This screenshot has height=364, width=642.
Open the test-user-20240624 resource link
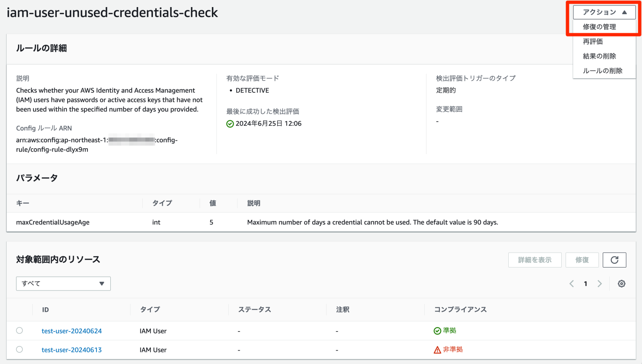point(71,331)
